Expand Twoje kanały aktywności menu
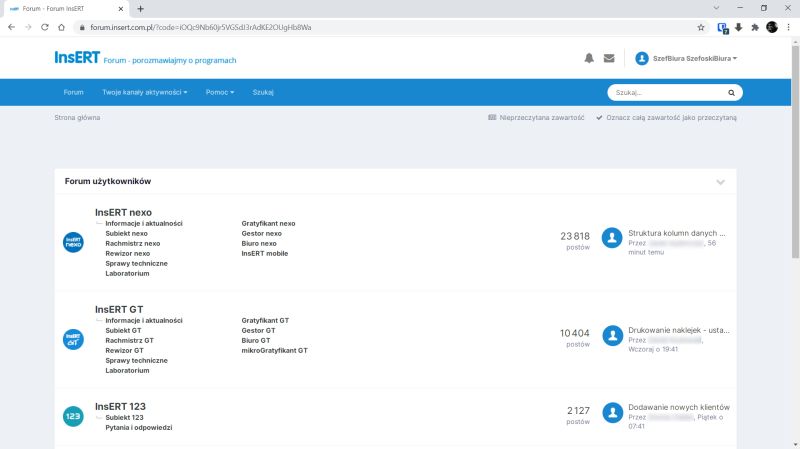Viewport: 800px width, 449px height. 144,92
